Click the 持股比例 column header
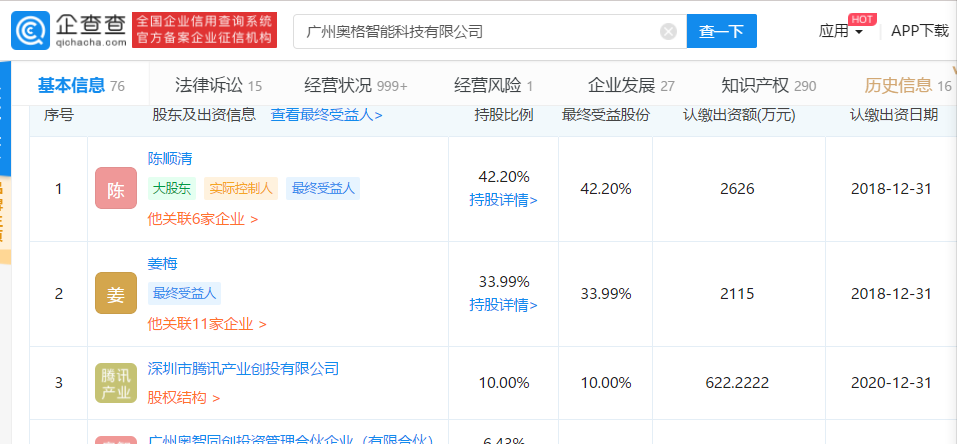The height and width of the screenshot is (444, 957). click(504, 115)
